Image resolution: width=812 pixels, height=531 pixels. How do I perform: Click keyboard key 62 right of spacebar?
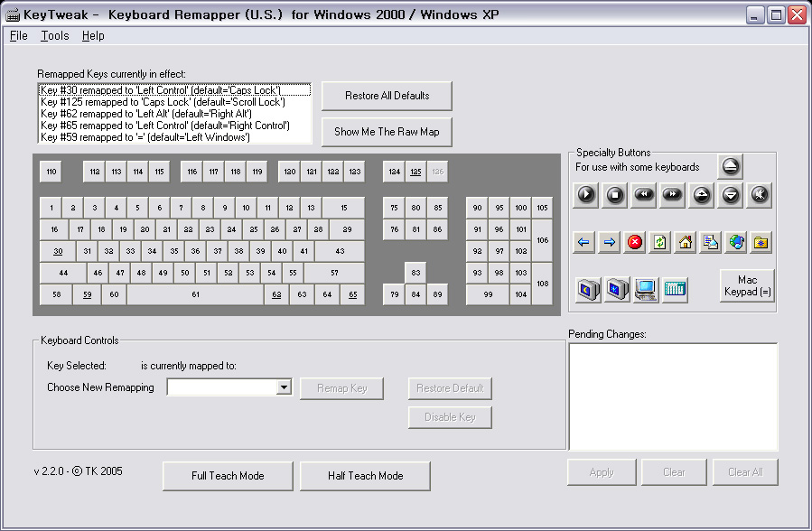coord(276,294)
